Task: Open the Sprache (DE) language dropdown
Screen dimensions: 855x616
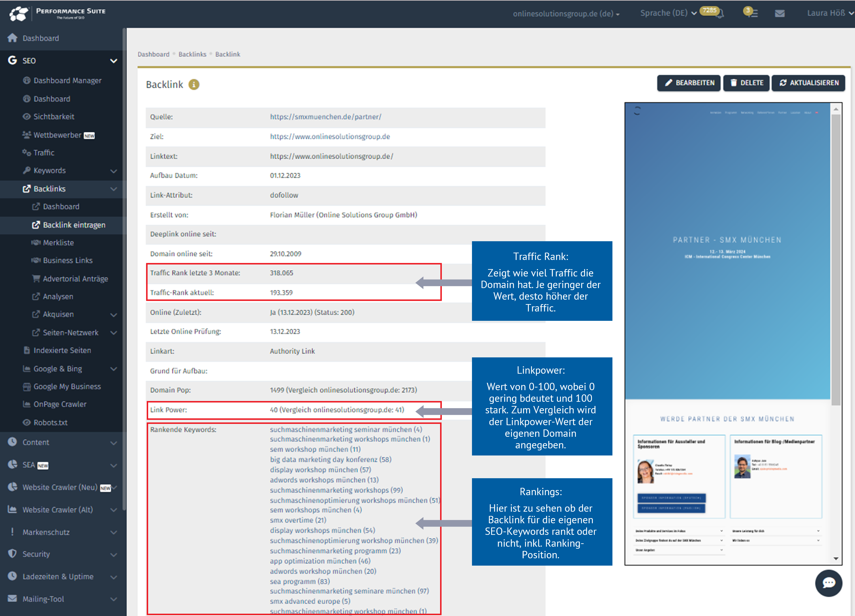Action: tap(668, 13)
